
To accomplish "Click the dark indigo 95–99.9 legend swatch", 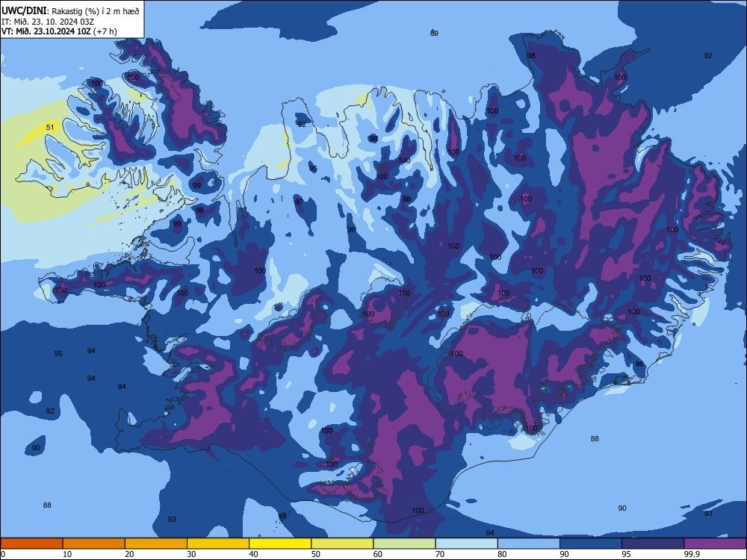I will coord(653,544).
